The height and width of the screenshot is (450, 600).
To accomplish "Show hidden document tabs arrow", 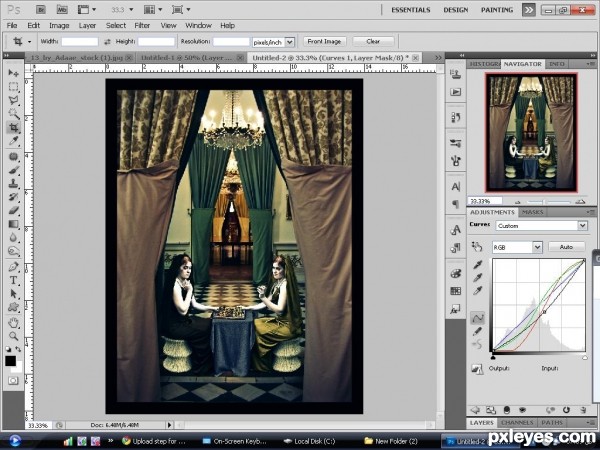I will click(x=438, y=57).
